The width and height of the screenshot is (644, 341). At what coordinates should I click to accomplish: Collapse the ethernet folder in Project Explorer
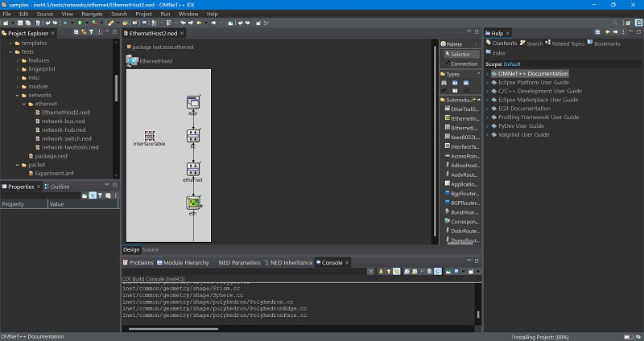click(x=24, y=104)
